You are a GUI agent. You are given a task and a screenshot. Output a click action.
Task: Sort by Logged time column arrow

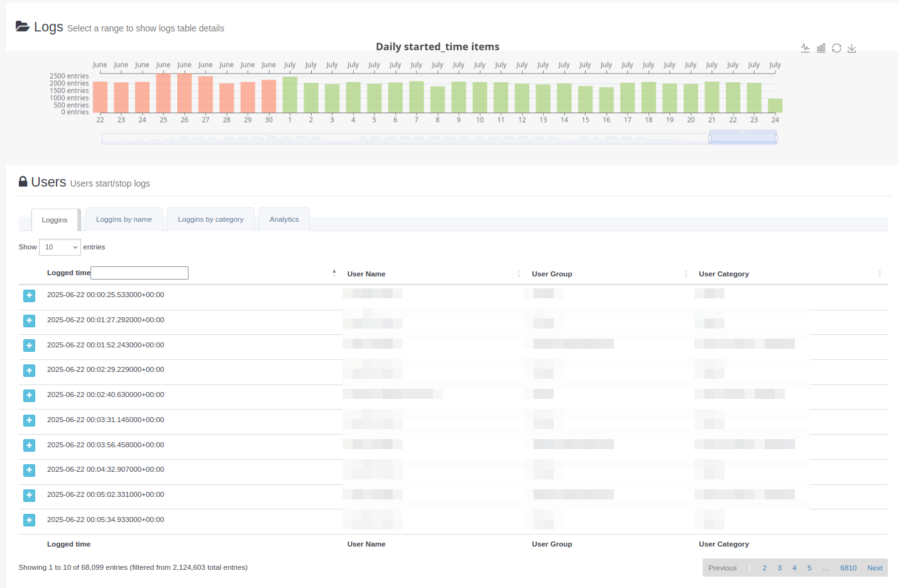[334, 273]
